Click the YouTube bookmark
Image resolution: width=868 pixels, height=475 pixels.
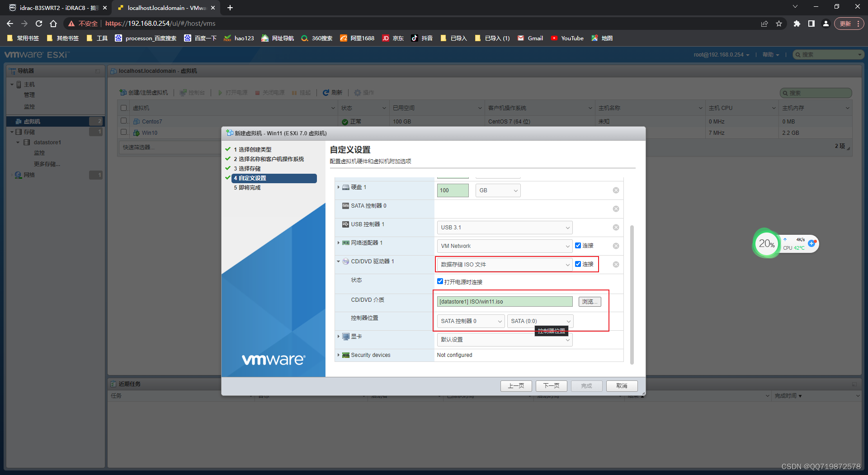pyautogui.click(x=567, y=38)
